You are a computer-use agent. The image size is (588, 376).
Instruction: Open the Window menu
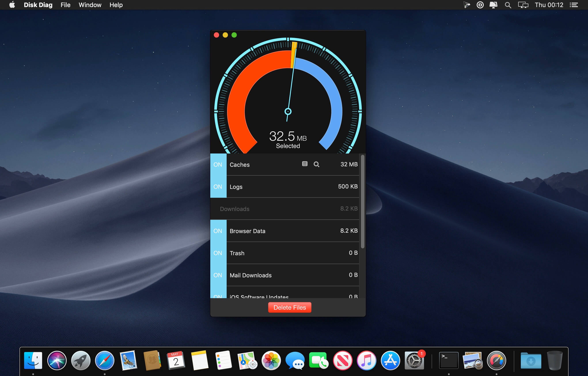click(90, 5)
